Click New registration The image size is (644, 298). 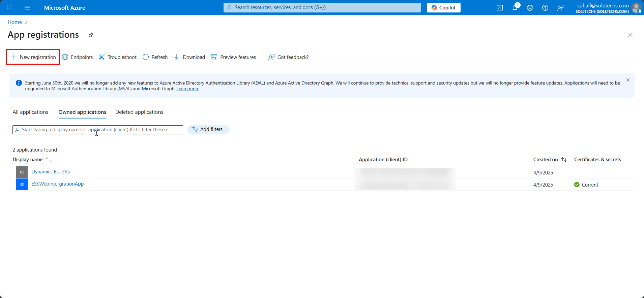(33, 57)
